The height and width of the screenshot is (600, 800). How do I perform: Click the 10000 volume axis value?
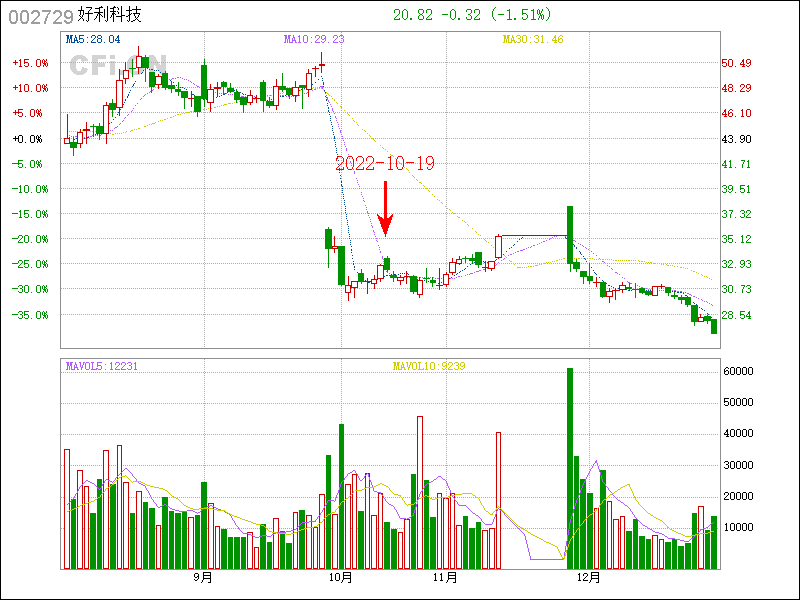click(x=738, y=528)
